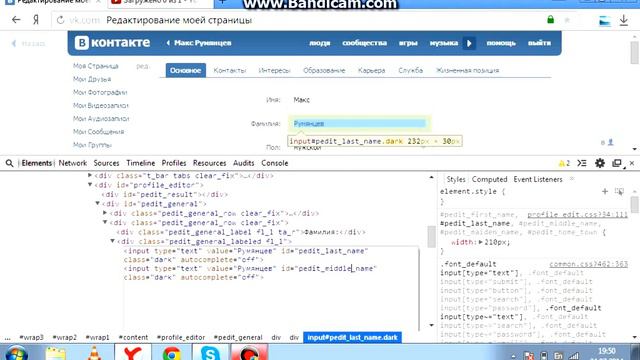Viewport: 640px width, 360px height.
Task: Click the сообщества header link
Action: point(364,43)
